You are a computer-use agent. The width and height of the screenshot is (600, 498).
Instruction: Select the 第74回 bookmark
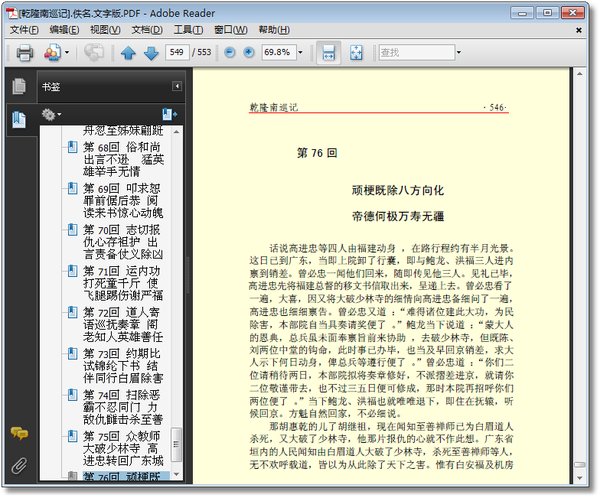[123, 407]
